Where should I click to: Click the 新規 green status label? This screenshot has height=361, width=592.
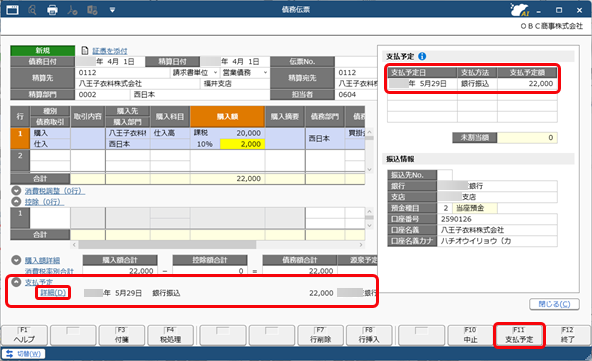(x=43, y=51)
